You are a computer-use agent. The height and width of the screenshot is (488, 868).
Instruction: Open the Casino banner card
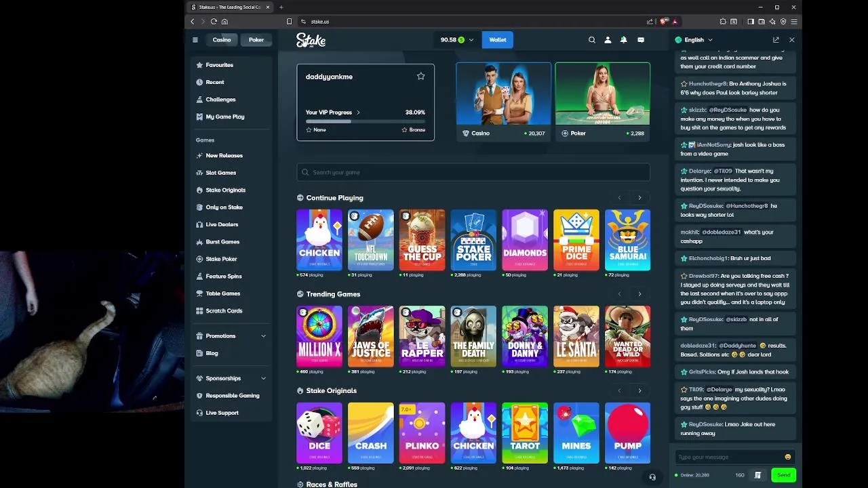pos(504,102)
